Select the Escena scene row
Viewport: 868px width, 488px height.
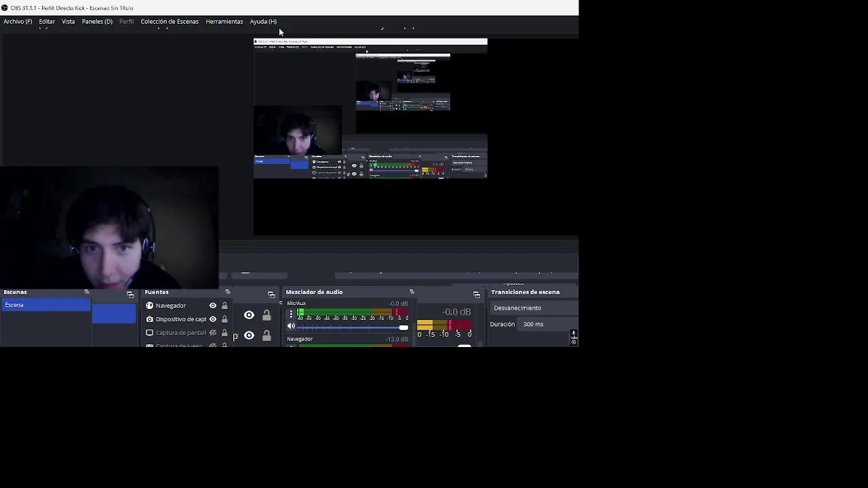point(45,305)
